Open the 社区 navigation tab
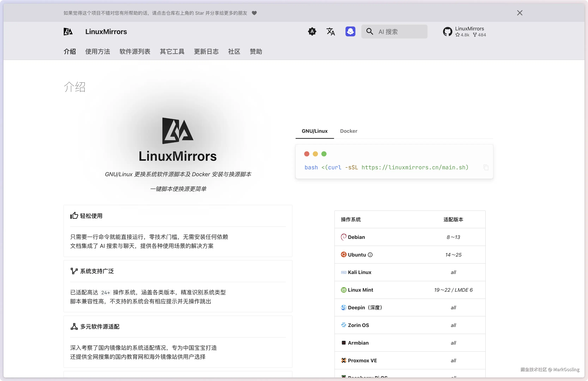Image resolution: width=588 pixels, height=381 pixels. [x=234, y=51]
